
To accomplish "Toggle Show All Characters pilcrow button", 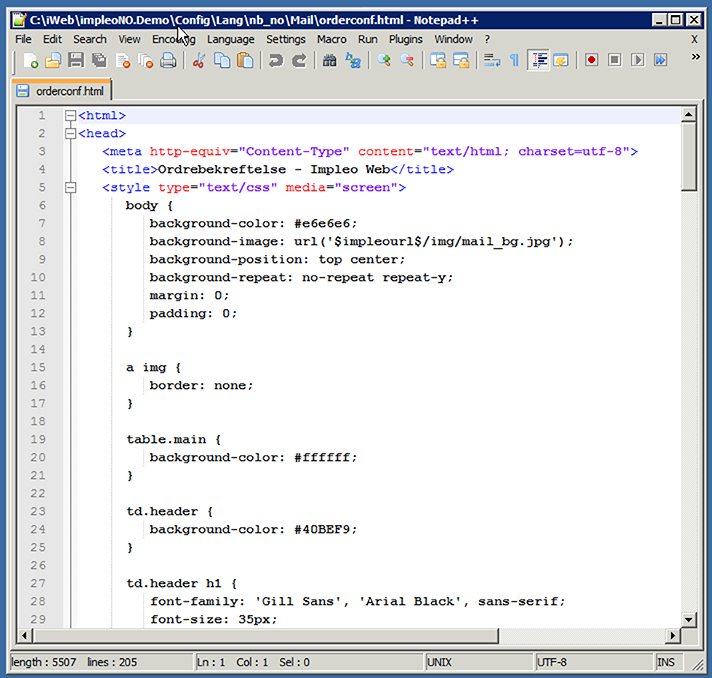I will [x=514, y=61].
